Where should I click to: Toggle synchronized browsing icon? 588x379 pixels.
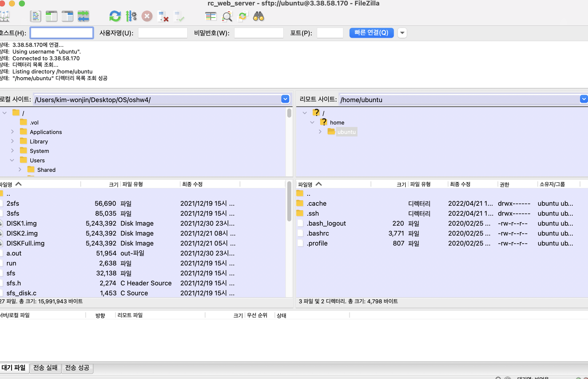pyautogui.click(x=243, y=16)
